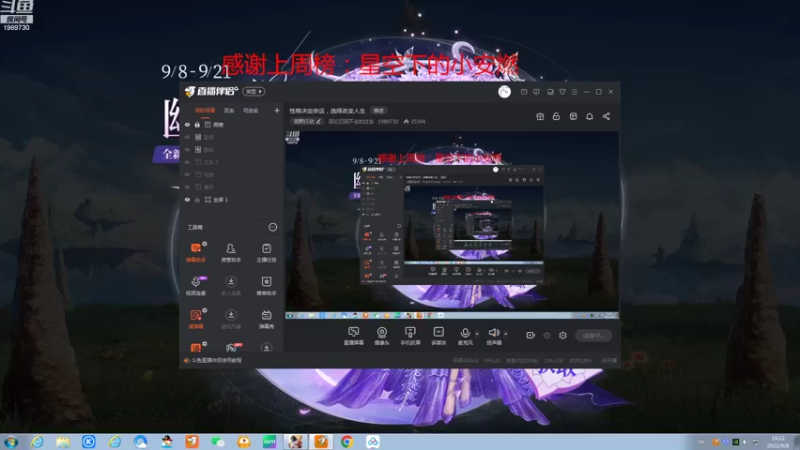
Task: Open Windows Start menu
Action: [x=11, y=442]
